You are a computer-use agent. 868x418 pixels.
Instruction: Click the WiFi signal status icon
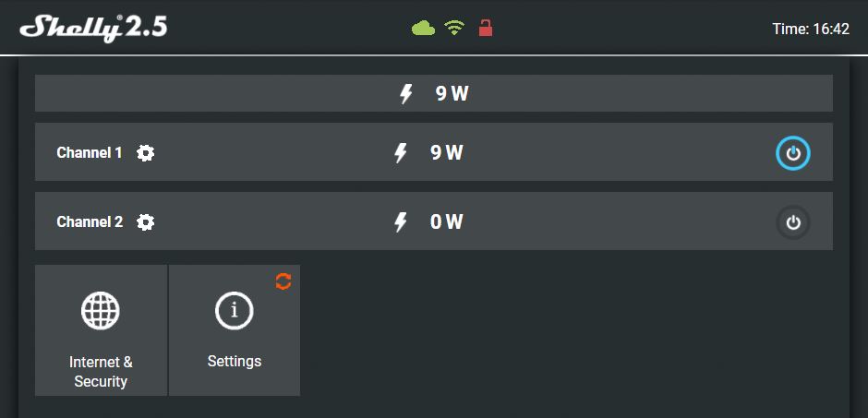click(x=454, y=28)
